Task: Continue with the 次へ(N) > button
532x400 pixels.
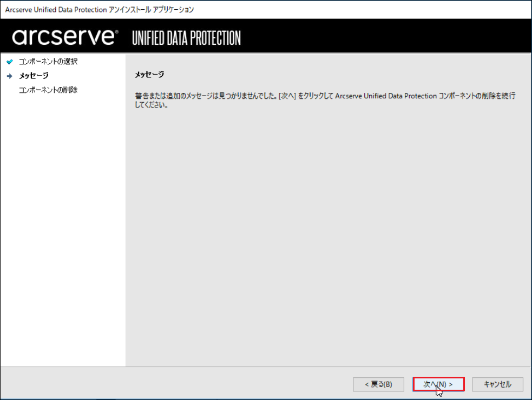Action: coord(438,384)
